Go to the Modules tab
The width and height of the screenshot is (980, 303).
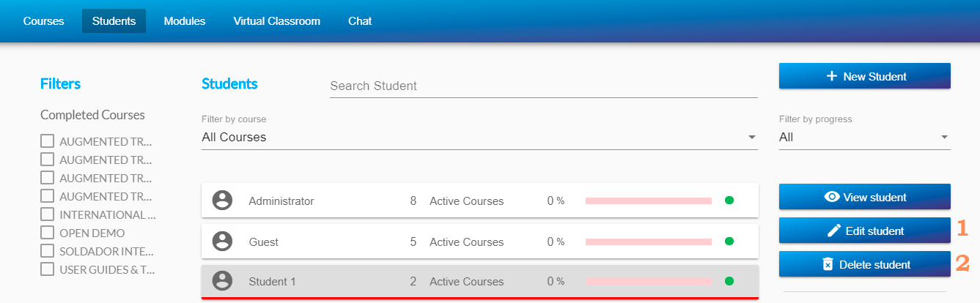tap(185, 21)
